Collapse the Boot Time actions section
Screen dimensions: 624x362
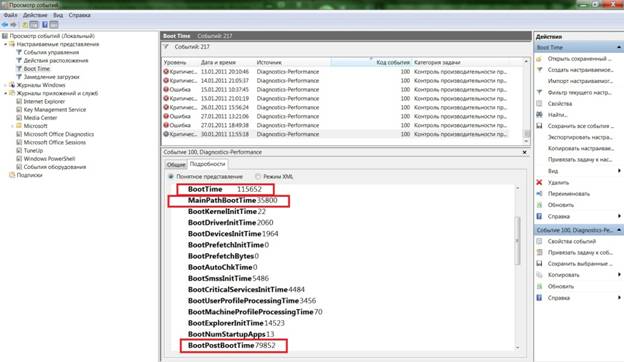click(x=619, y=47)
